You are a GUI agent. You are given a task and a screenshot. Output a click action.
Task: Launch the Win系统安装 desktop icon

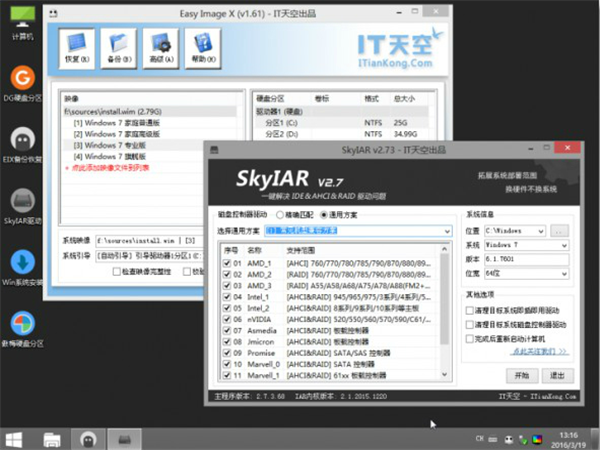tap(21, 266)
